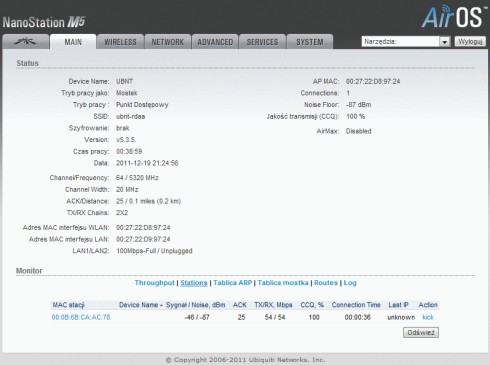Open the Log link
This screenshot has height=365, width=490.
coord(350,283)
